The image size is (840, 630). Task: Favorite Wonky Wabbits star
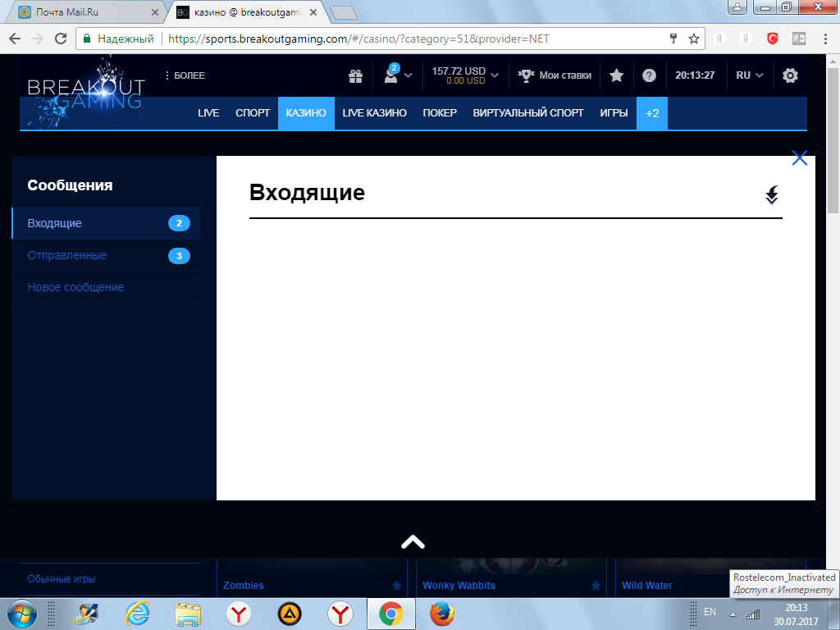[x=596, y=586]
